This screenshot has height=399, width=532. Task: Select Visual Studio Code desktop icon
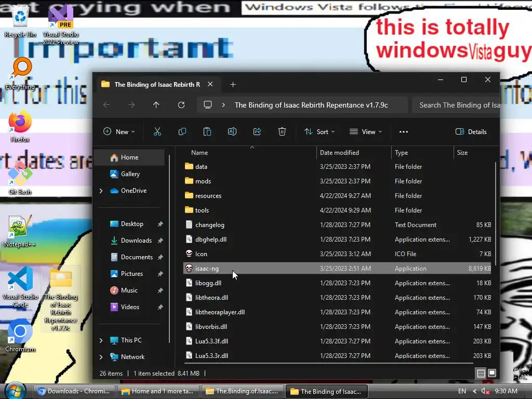[20, 287]
